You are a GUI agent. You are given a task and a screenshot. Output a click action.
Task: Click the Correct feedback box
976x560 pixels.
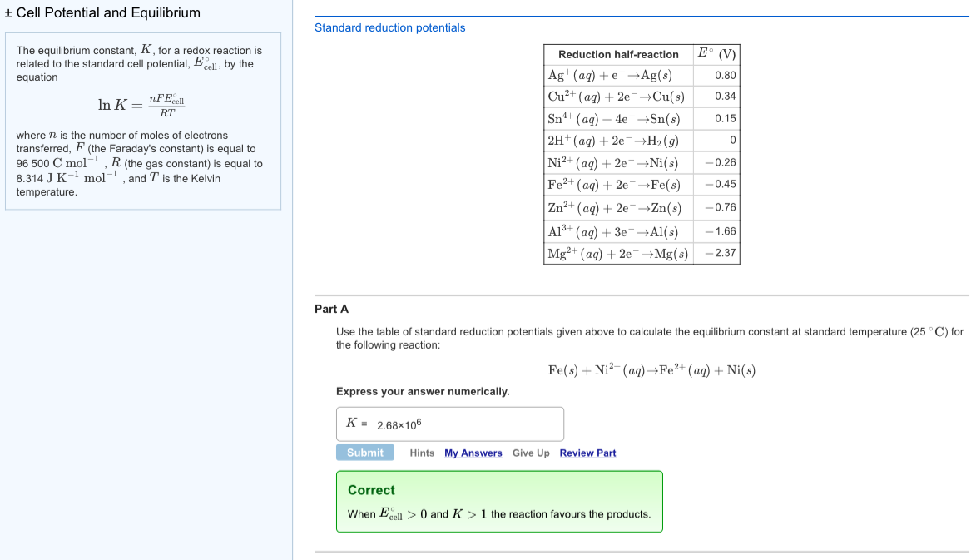pyautogui.click(x=499, y=500)
